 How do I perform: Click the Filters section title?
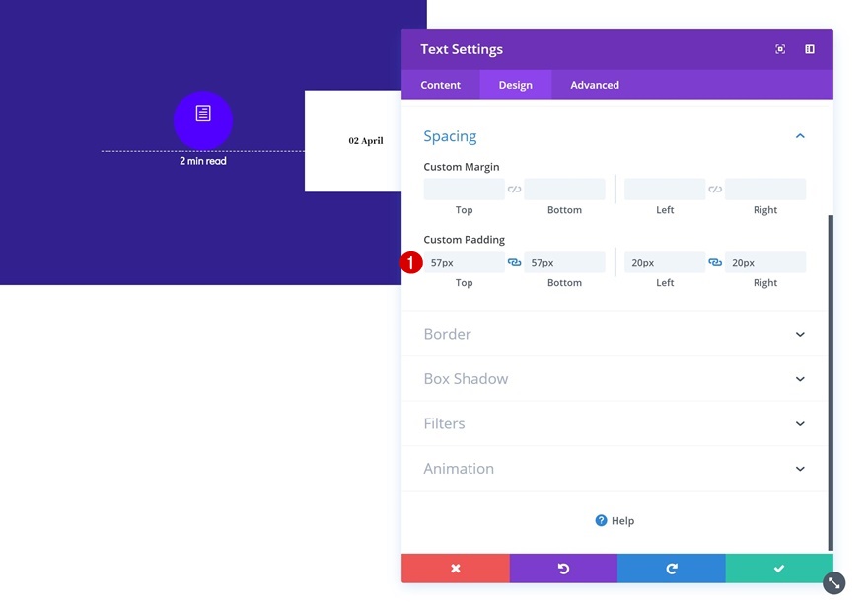pos(444,423)
